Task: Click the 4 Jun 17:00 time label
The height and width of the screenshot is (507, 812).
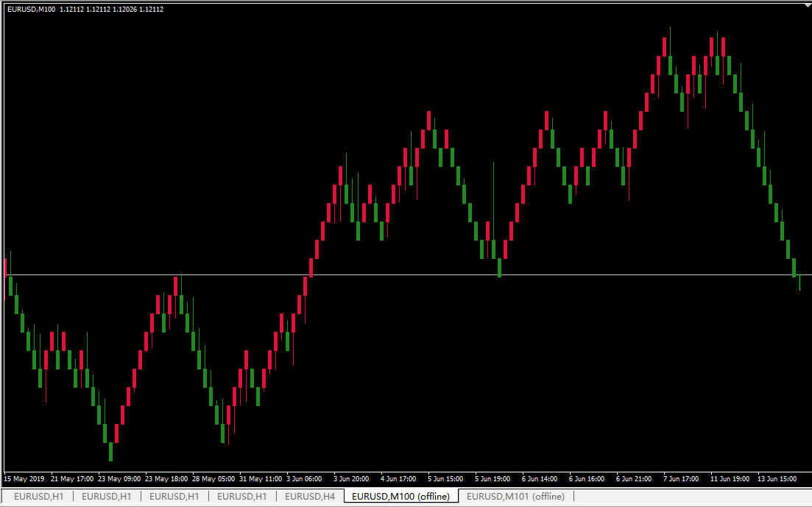Action: pyautogui.click(x=398, y=478)
